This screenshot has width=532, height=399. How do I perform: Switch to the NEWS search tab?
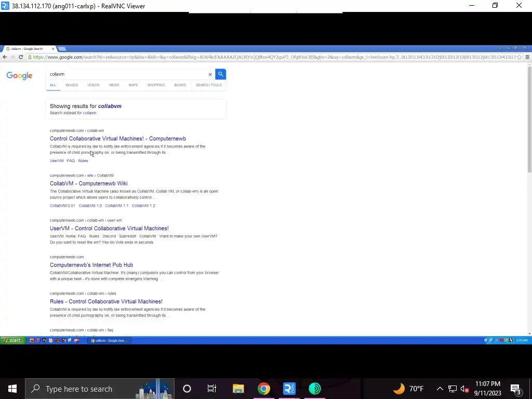pyautogui.click(x=114, y=85)
